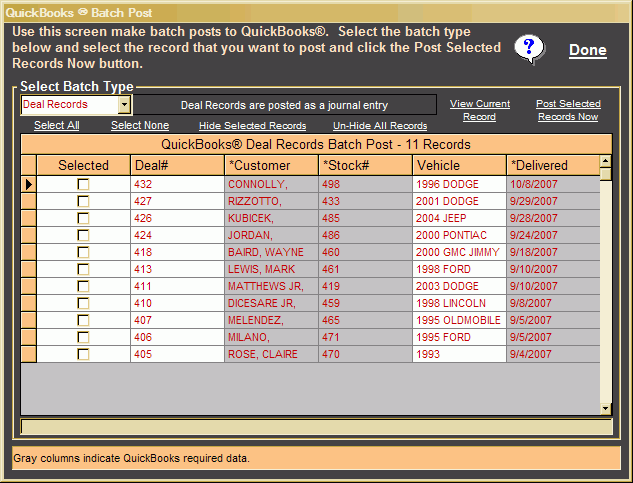The height and width of the screenshot is (483, 633).
Task: Click the Selected column header
Action: click(x=83, y=166)
